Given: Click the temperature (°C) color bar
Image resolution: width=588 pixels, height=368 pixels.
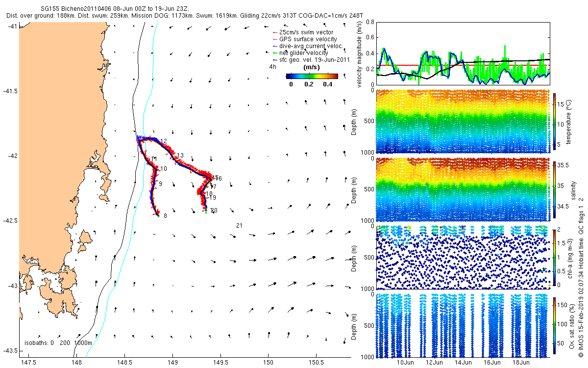Looking at the screenshot, I should pyautogui.click(x=555, y=123).
